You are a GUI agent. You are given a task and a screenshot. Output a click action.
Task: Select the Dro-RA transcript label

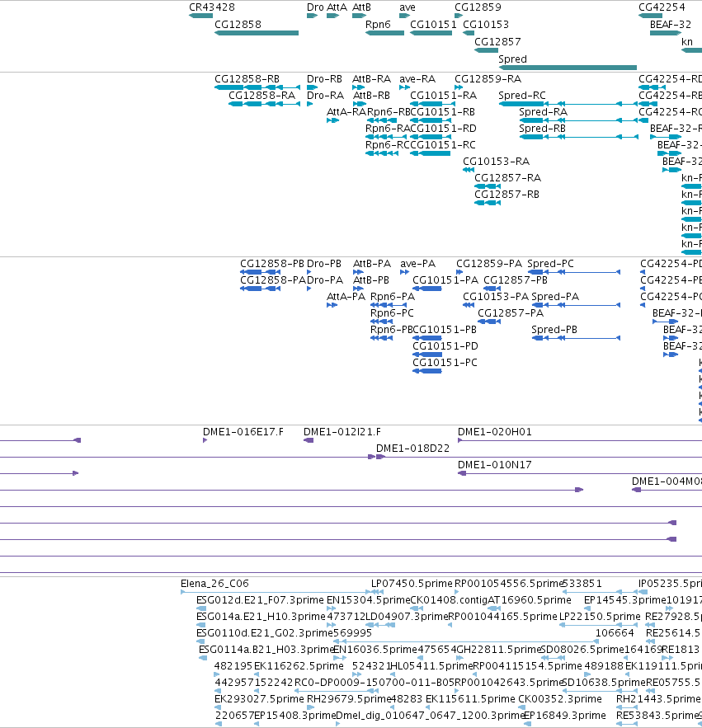tap(325, 95)
